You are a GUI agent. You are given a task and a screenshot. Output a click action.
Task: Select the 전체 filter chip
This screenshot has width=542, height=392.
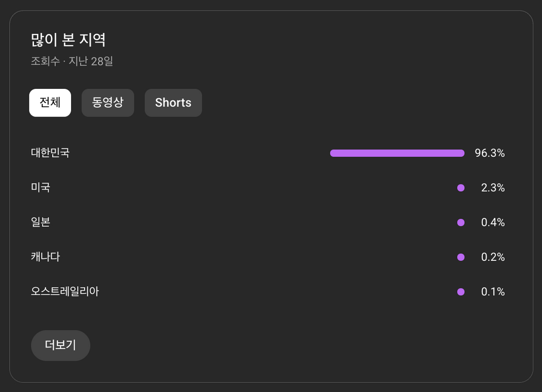click(50, 102)
